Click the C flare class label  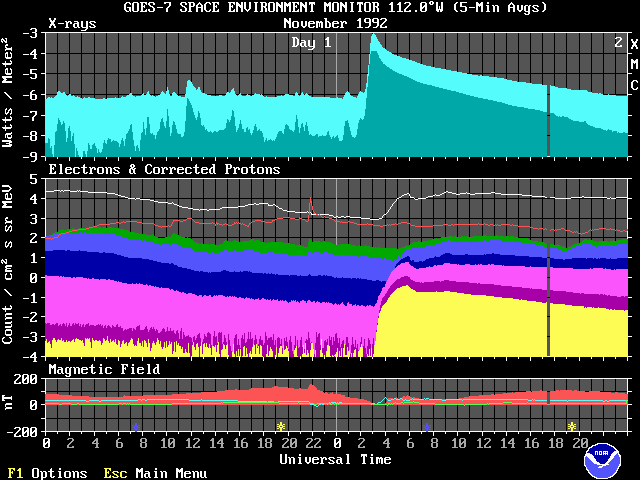(634, 85)
